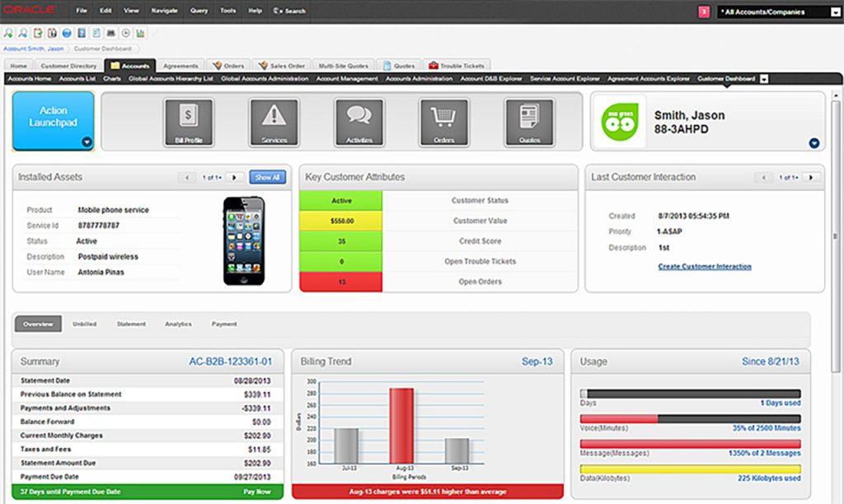Click the chart icon in the toolbar
The width and height of the screenshot is (844, 504).
140,33
